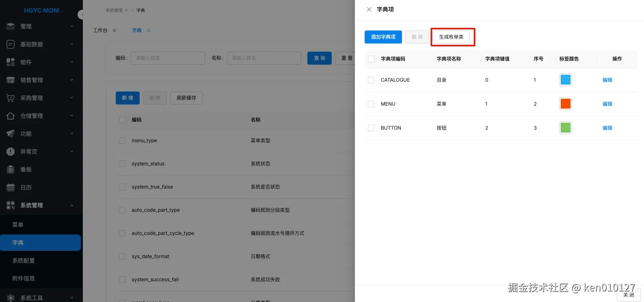644x302 pixels.
Task: Check the system_status row checkbox
Action: point(122,164)
